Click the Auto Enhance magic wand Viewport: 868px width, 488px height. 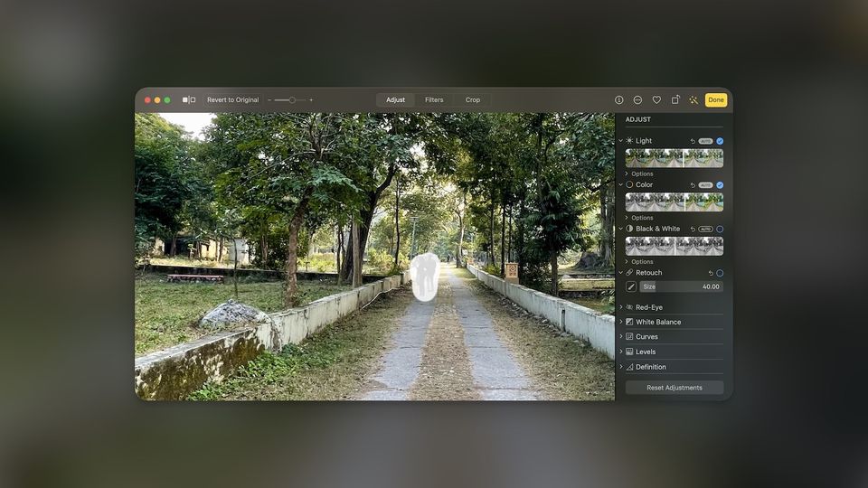693,100
